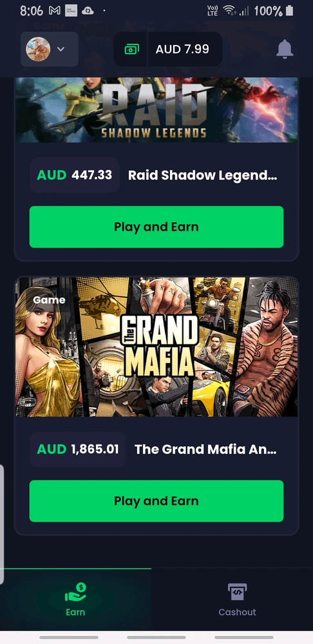Select the AUD 1,865.01 reward badge
The height and width of the screenshot is (644, 313).
tap(78, 449)
